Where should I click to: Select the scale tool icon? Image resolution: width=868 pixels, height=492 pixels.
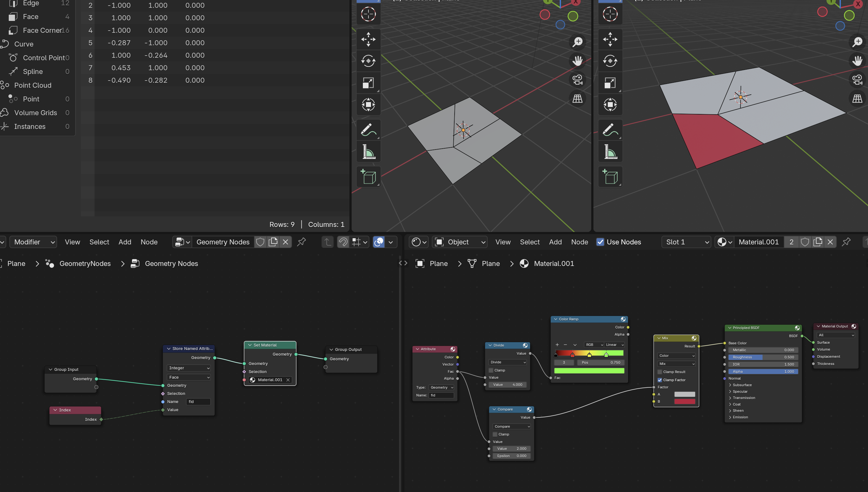tap(368, 82)
